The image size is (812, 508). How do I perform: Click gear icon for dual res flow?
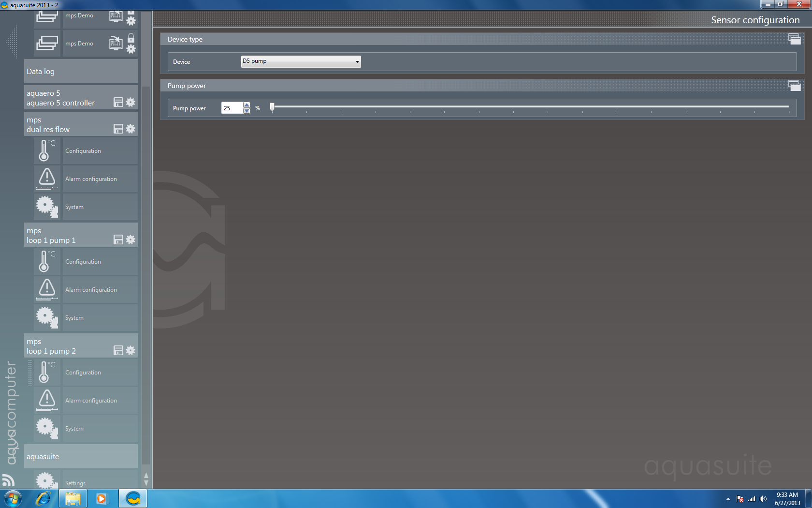(x=130, y=129)
